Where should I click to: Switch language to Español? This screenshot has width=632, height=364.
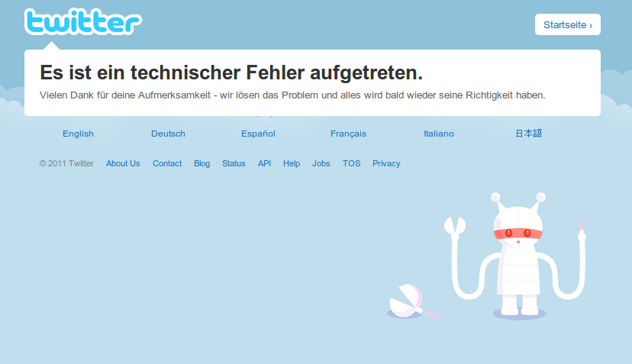coord(258,134)
